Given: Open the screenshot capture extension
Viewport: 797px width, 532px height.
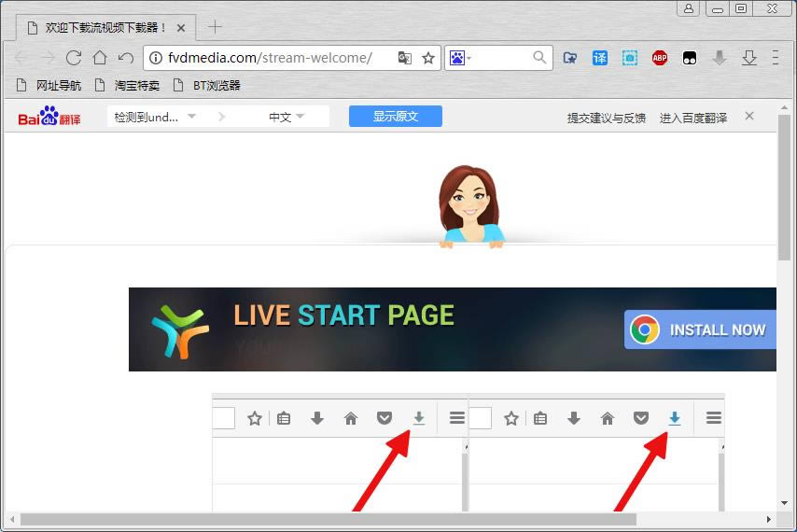Looking at the screenshot, I should coord(630,58).
